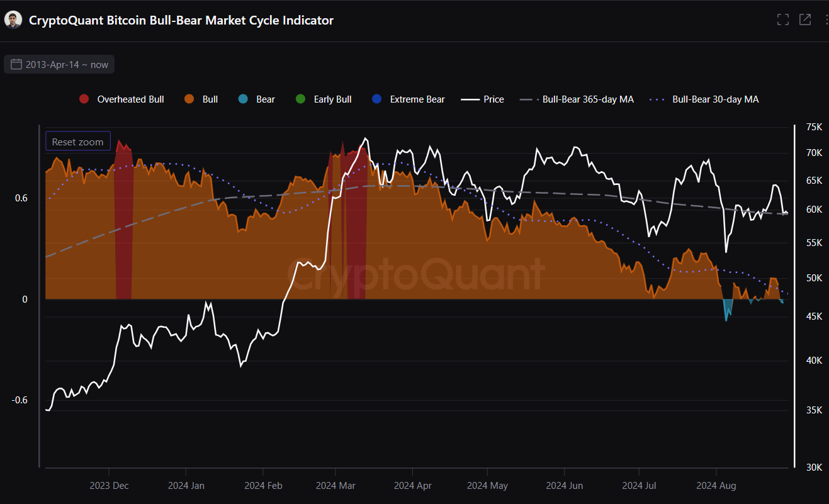This screenshot has height=504, width=829.
Task: Click the 2024 Feb axis label
Action: (263, 486)
